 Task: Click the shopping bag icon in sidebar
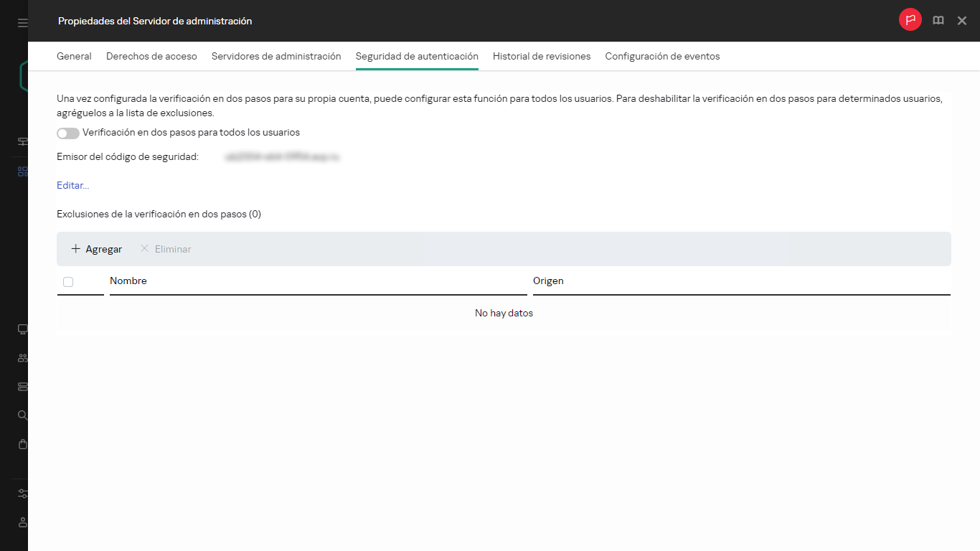[22, 444]
